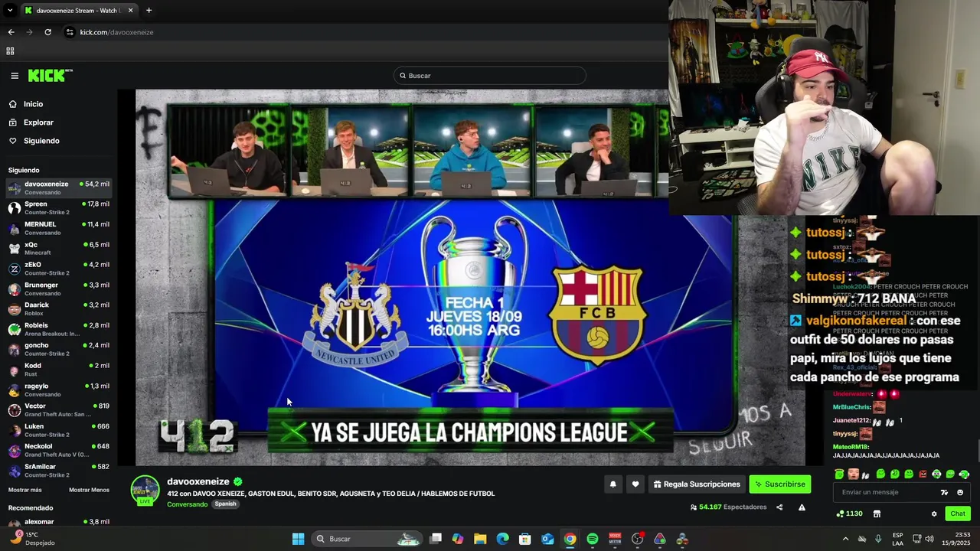This screenshot has width=980, height=551.
Task: Focus the Kick Buscar search field
Action: click(490, 76)
